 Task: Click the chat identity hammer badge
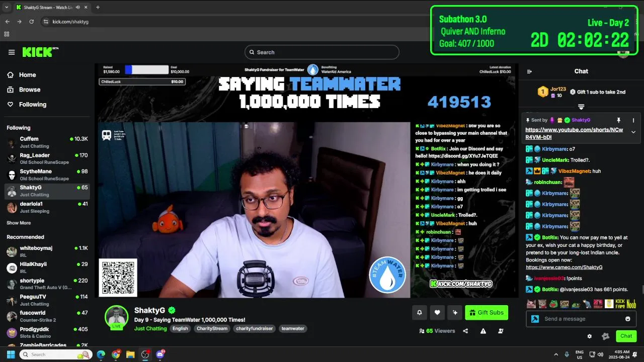click(535, 319)
